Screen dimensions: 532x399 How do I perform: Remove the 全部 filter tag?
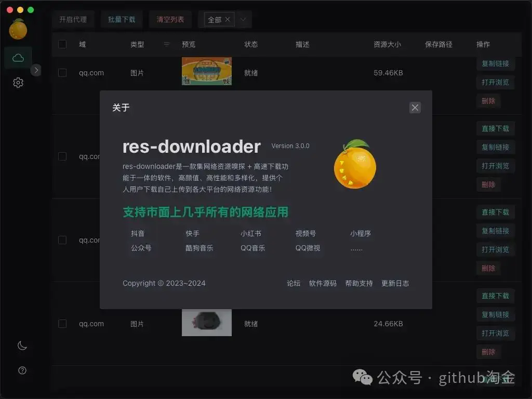pos(228,19)
